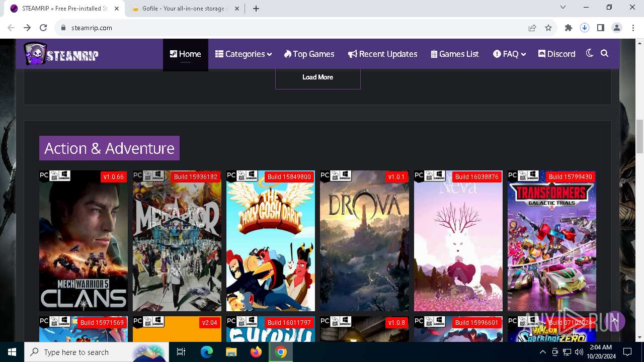Image resolution: width=644 pixels, height=362 pixels.
Task: Toggle Chrome side panel
Action: coord(601,28)
